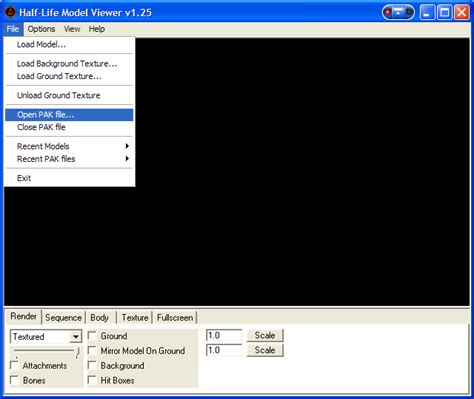Click the lower 1.0 scale input field

pos(224,350)
